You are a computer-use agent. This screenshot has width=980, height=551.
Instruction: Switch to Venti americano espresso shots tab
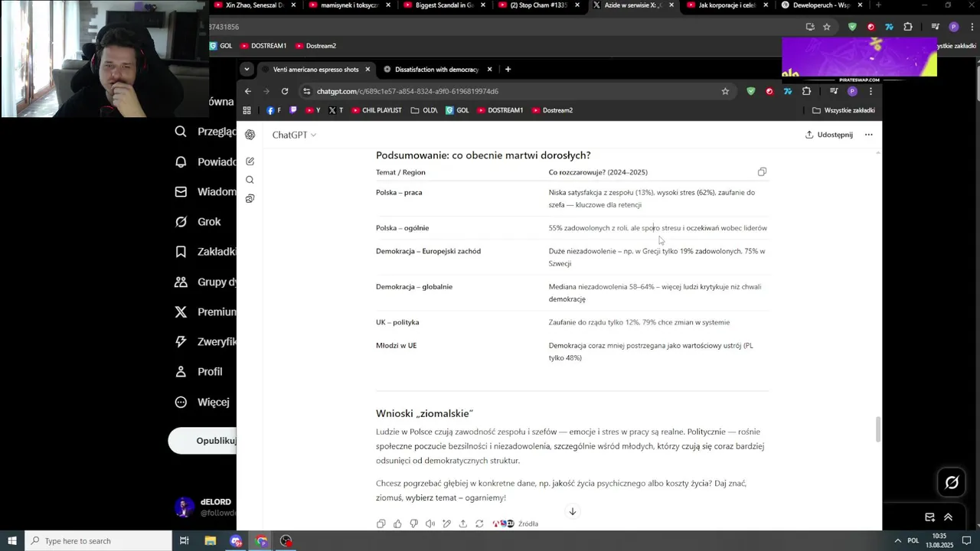click(315, 70)
